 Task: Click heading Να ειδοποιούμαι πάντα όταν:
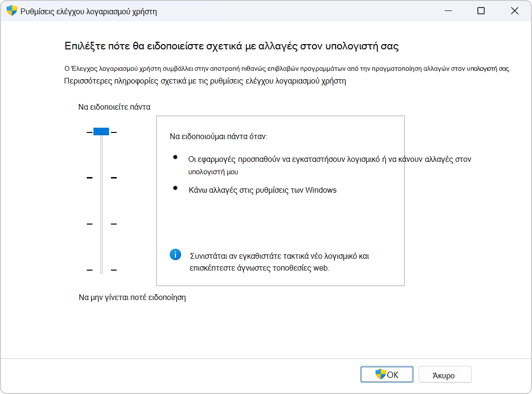click(x=219, y=137)
